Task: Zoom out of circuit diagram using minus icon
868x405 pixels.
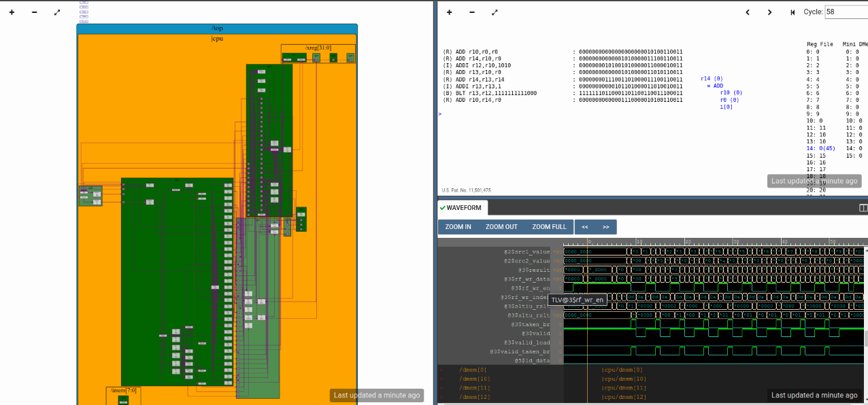Action: coord(33,12)
